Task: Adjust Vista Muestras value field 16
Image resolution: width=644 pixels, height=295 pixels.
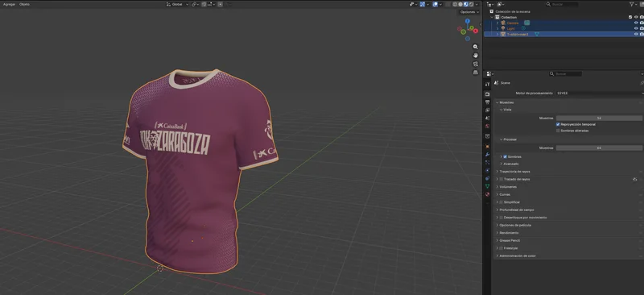Action: (x=599, y=118)
